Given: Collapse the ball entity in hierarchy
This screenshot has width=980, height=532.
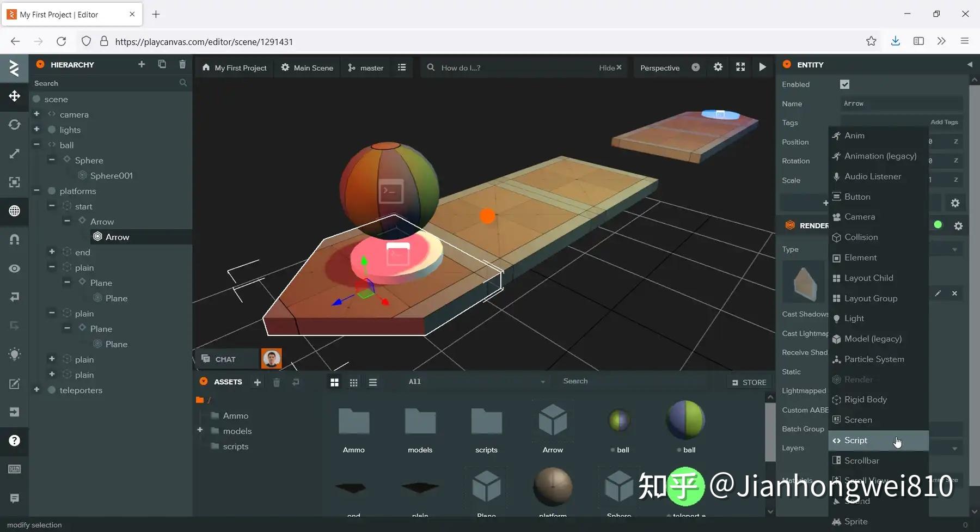Looking at the screenshot, I should pos(36,145).
